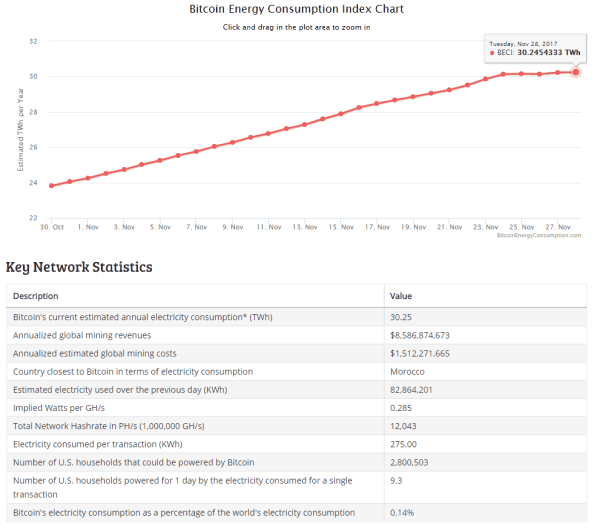Image resolution: width=600 pixels, height=532 pixels.
Task: Select the 'Annualized global mining revenues' row
Action: pyautogui.click(x=82, y=335)
